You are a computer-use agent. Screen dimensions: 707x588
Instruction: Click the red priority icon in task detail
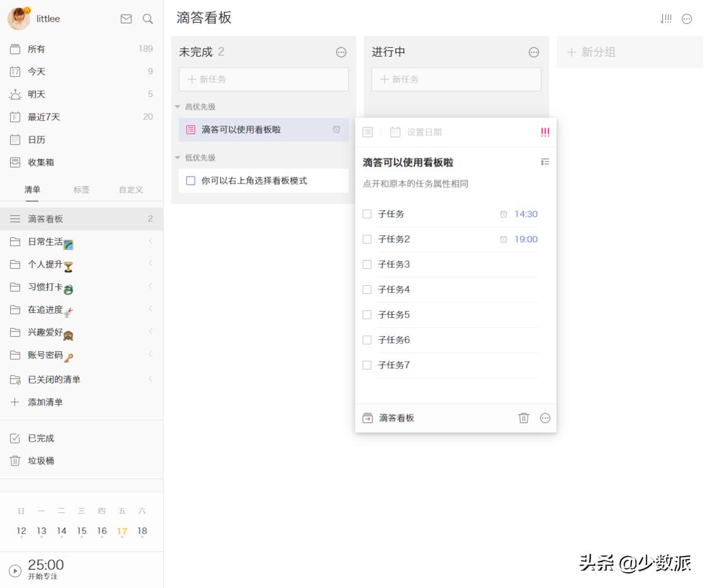click(x=544, y=132)
